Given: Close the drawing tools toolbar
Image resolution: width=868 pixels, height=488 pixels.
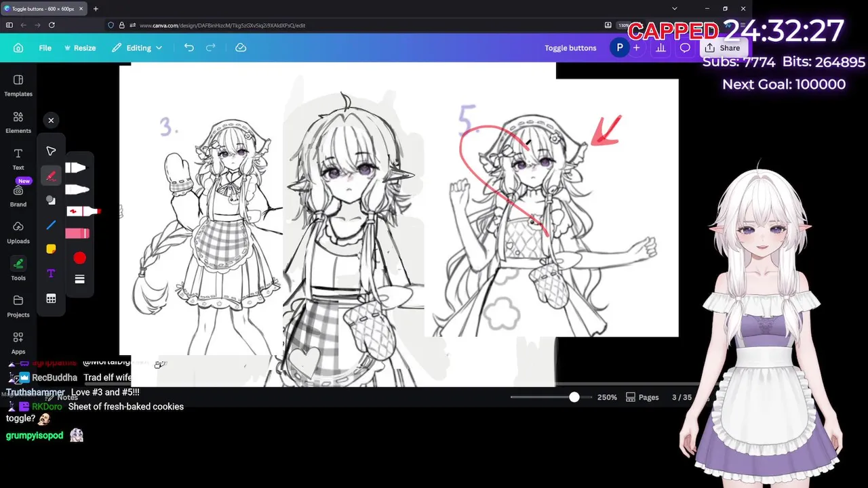Looking at the screenshot, I should point(51,120).
